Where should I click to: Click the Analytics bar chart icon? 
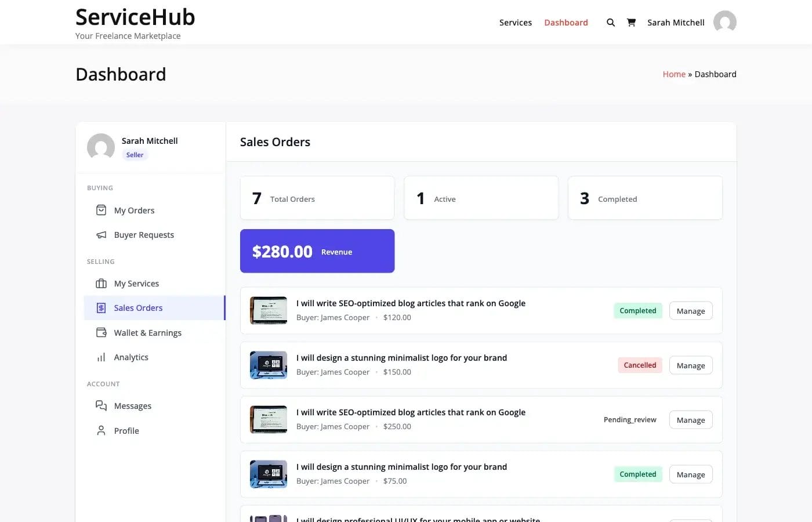101,357
